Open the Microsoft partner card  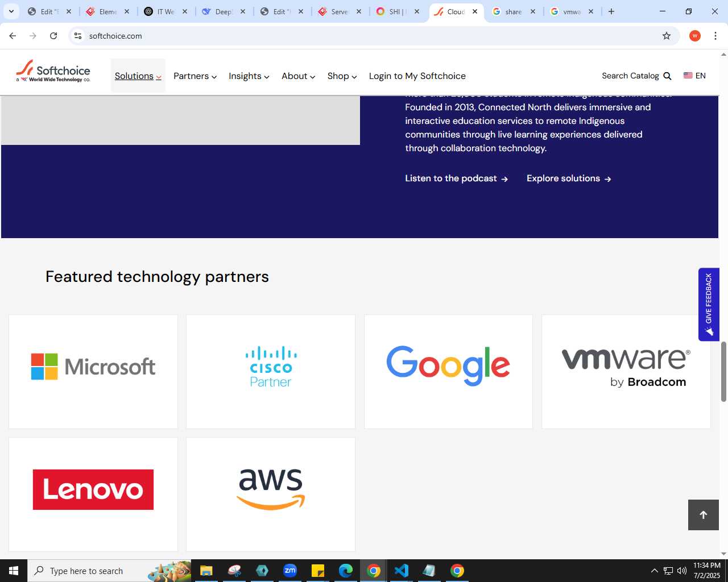tap(93, 372)
